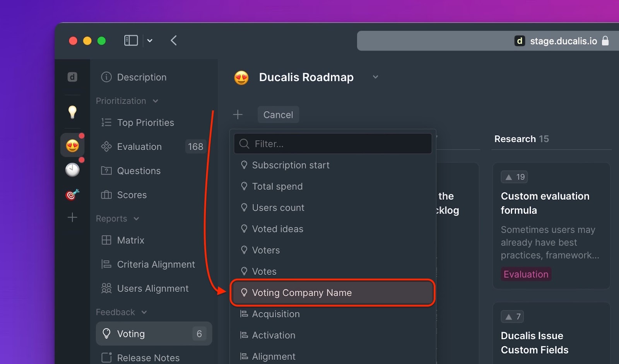This screenshot has width=619, height=364.
Task: Open Top Priorities in the sidebar
Action: [x=145, y=122]
